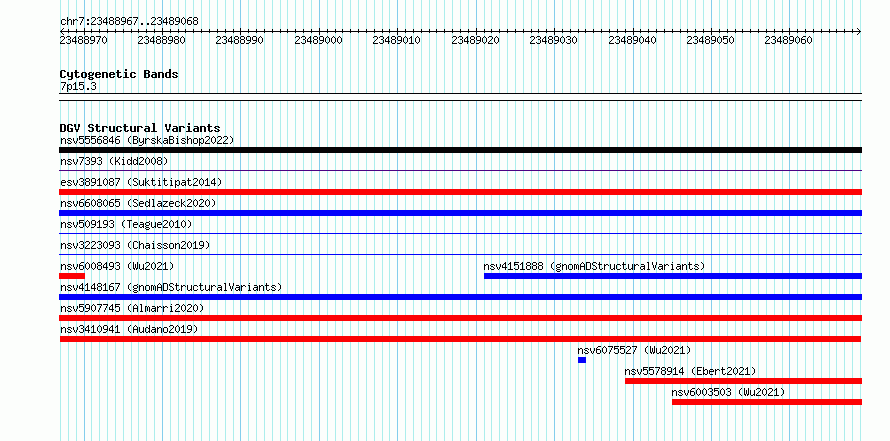This screenshot has height=441, width=890.
Task: Select the red nsv3410941 variant bar
Action: click(460, 339)
